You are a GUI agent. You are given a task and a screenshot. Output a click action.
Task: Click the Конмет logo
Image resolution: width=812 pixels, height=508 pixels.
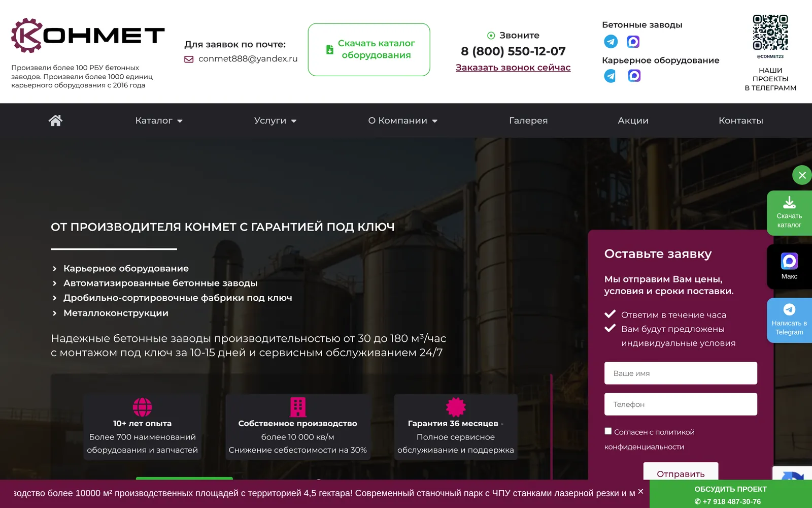[88, 36]
